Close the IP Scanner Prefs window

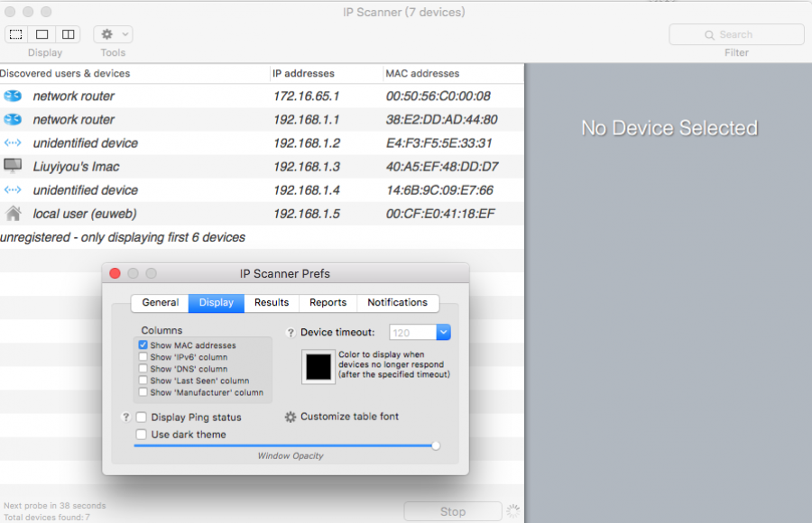(115, 273)
